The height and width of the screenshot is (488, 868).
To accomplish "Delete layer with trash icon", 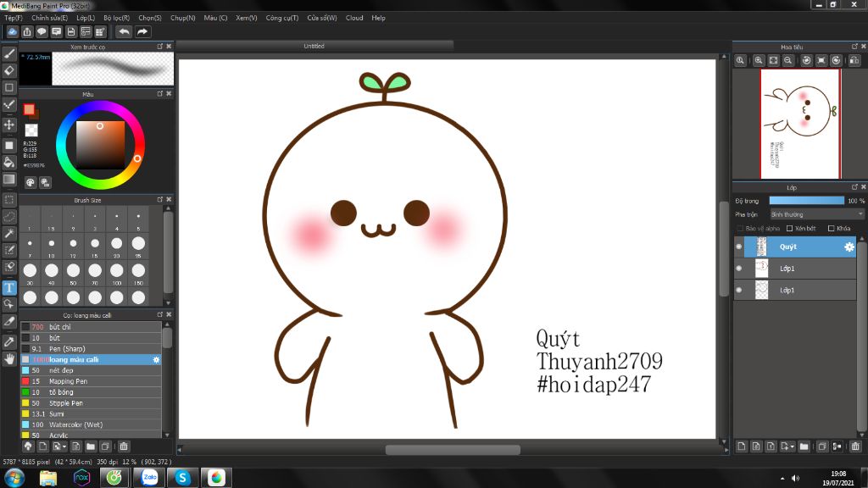I will point(855,446).
